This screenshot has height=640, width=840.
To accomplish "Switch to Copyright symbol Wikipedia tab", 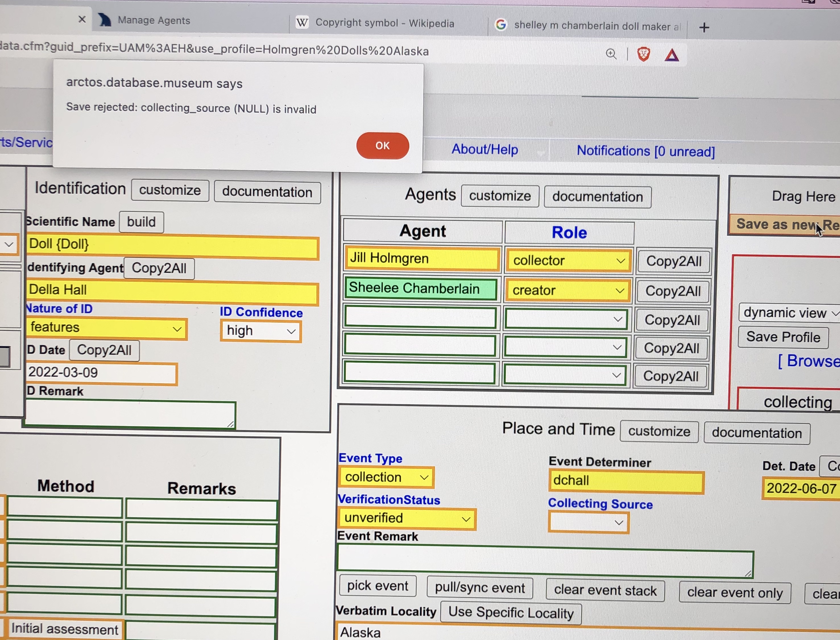I will [x=385, y=23].
